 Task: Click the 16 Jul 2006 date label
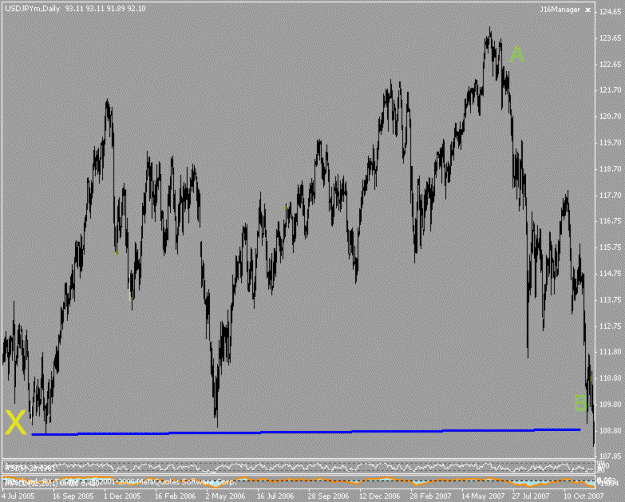[275, 496]
